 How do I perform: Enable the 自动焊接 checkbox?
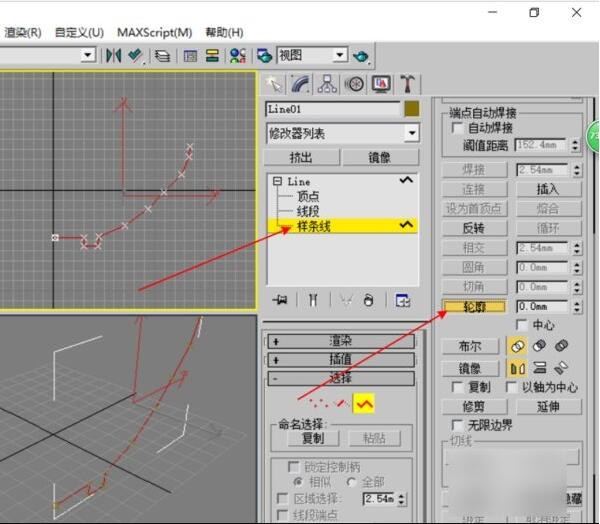click(458, 128)
